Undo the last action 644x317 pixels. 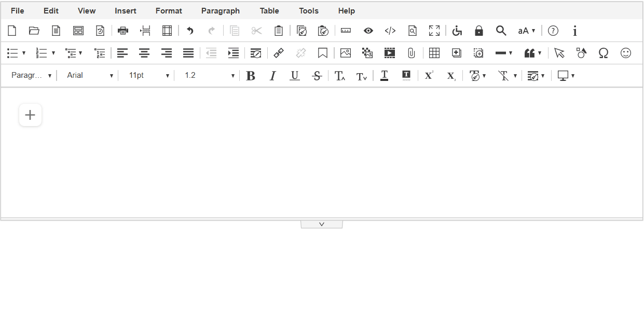[190, 31]
